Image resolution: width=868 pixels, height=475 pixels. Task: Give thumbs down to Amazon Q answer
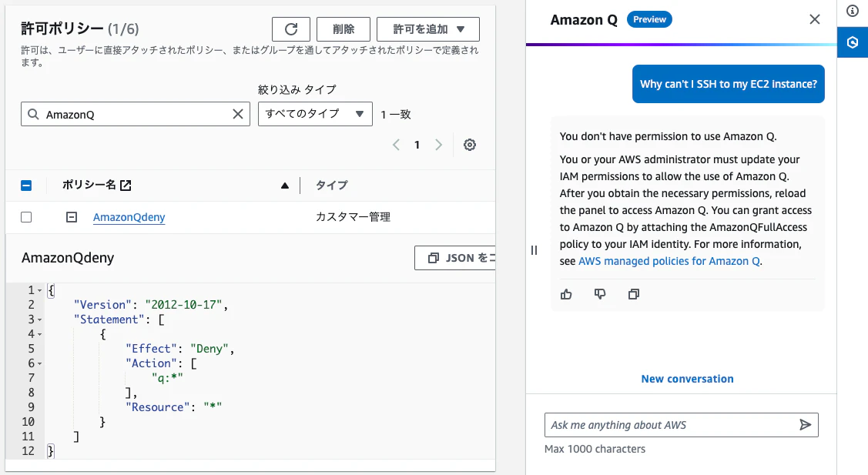pyautogui.click(x=599, y=294)
